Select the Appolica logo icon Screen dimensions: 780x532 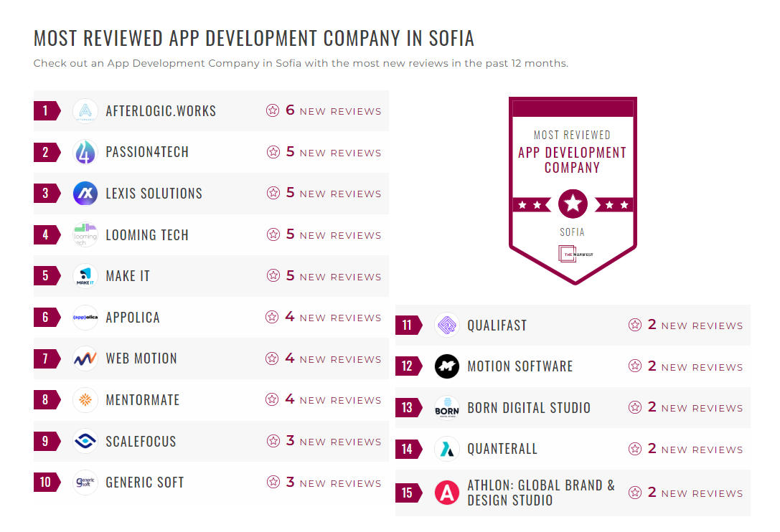click(85, 317)
